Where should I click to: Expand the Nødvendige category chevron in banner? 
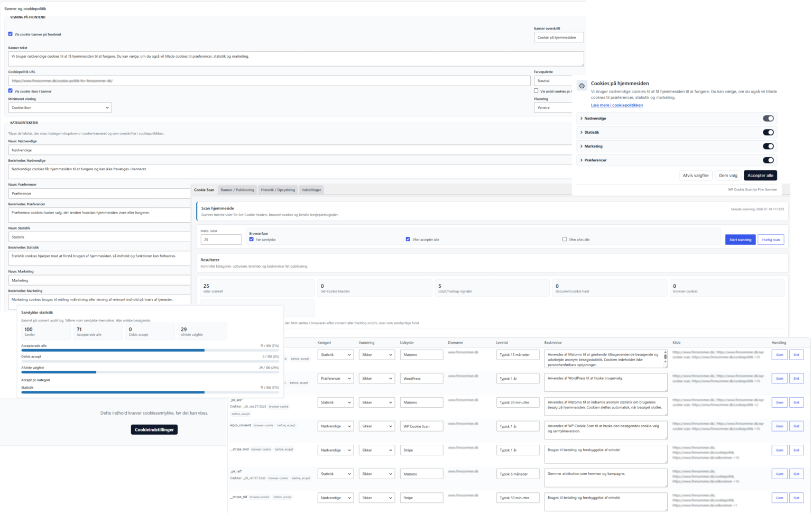pos(582,118)
